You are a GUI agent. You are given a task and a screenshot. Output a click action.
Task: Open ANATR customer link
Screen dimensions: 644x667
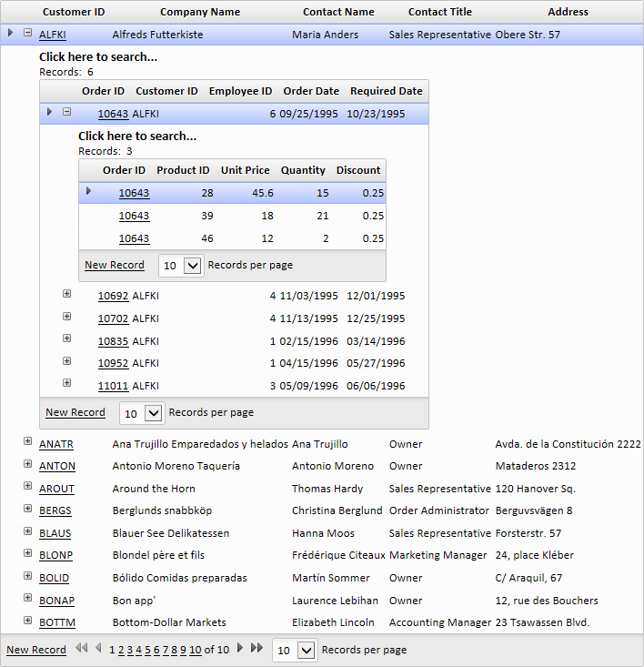coord(56,444)
